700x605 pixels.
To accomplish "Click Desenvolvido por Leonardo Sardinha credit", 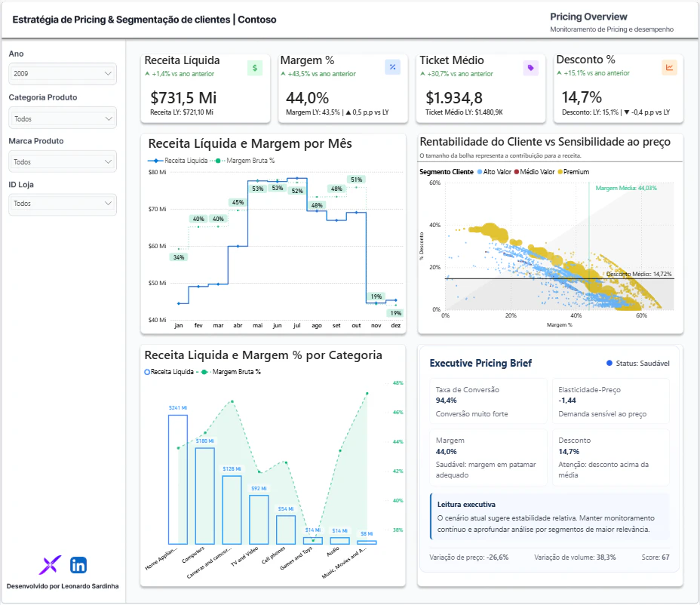I will [x=63, y=586].
